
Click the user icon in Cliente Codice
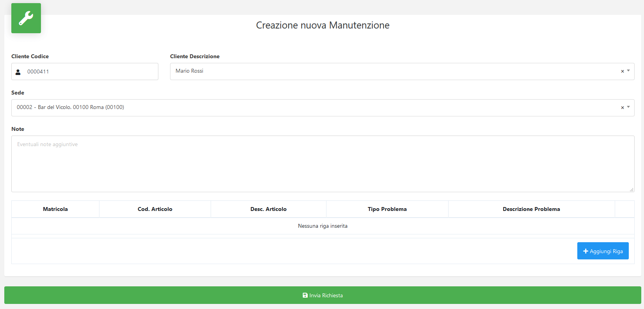18,72
